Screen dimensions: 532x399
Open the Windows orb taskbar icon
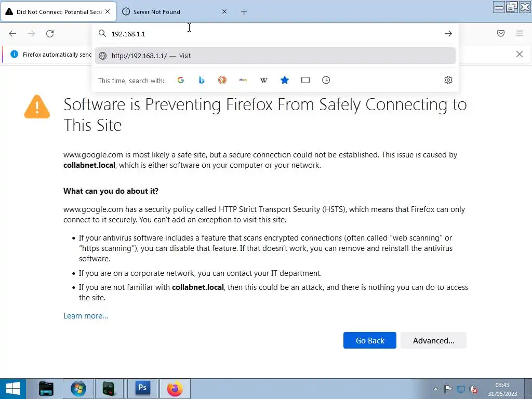click(78, 389)
